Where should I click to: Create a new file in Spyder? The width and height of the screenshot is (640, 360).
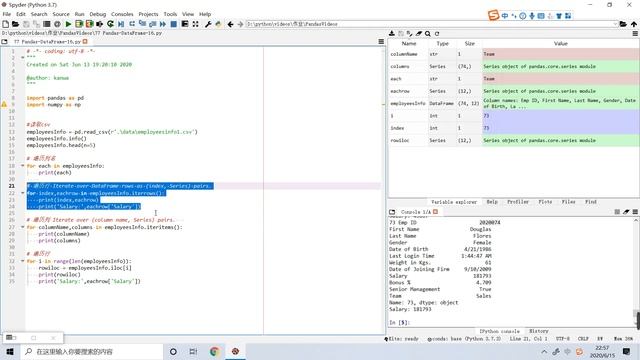(x=6, y=24)
